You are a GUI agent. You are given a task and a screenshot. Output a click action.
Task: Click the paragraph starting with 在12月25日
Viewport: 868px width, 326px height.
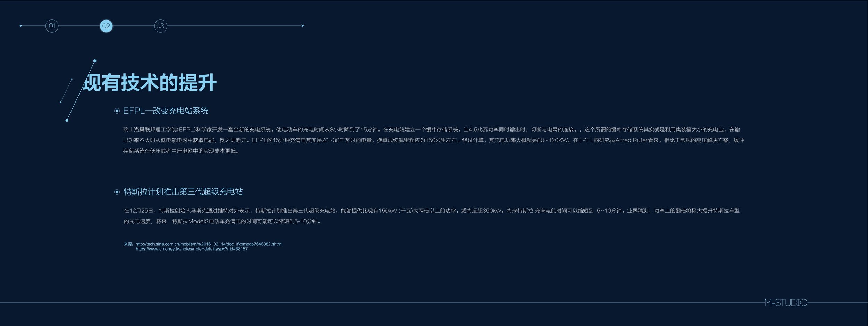click(432, 216)
